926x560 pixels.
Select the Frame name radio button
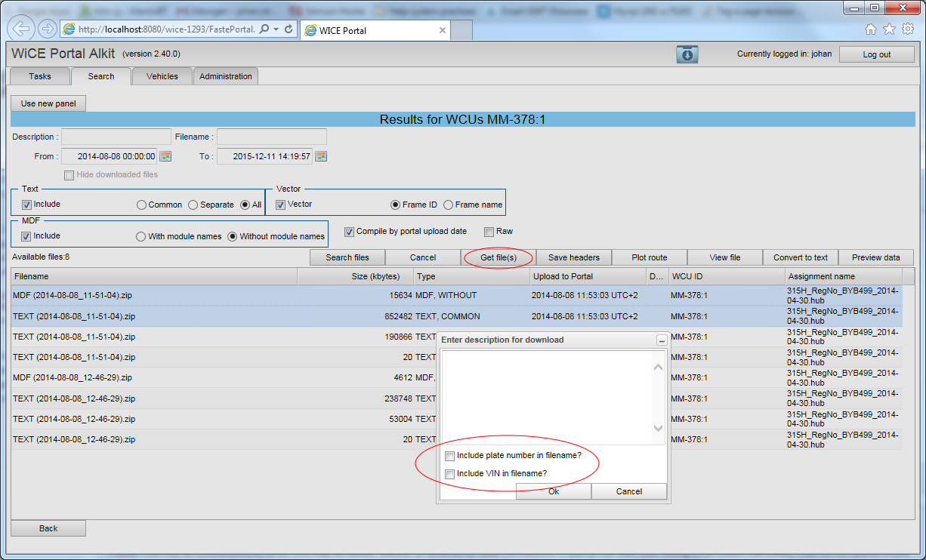pos(449,205)
